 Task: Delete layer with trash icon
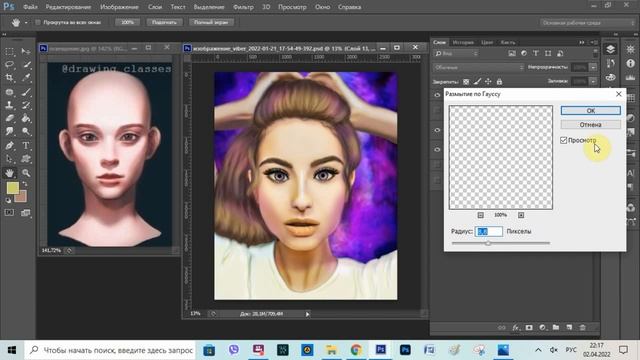583,327
